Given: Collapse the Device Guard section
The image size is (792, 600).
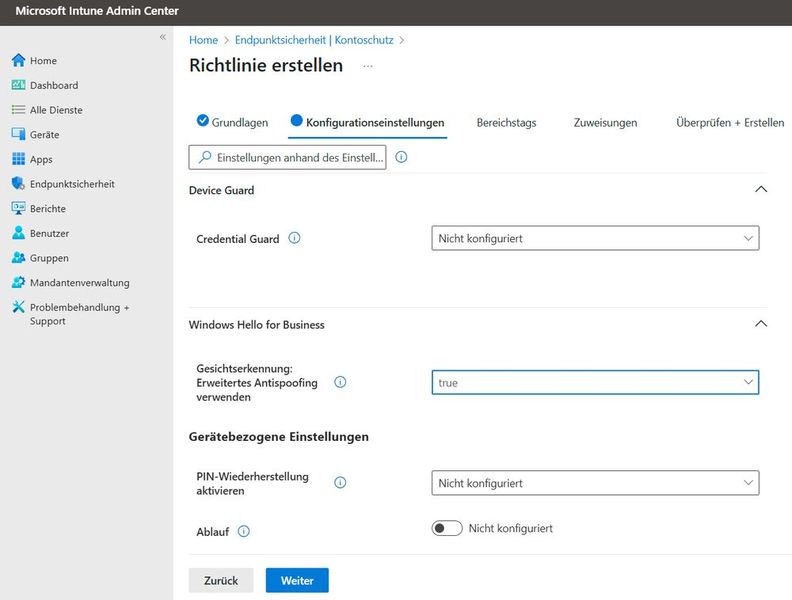Looking at the screenshot, I should point(761,189).
